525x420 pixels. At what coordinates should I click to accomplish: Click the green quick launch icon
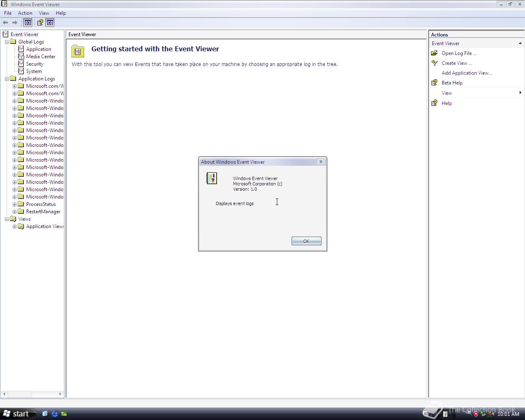click(64, 413)
